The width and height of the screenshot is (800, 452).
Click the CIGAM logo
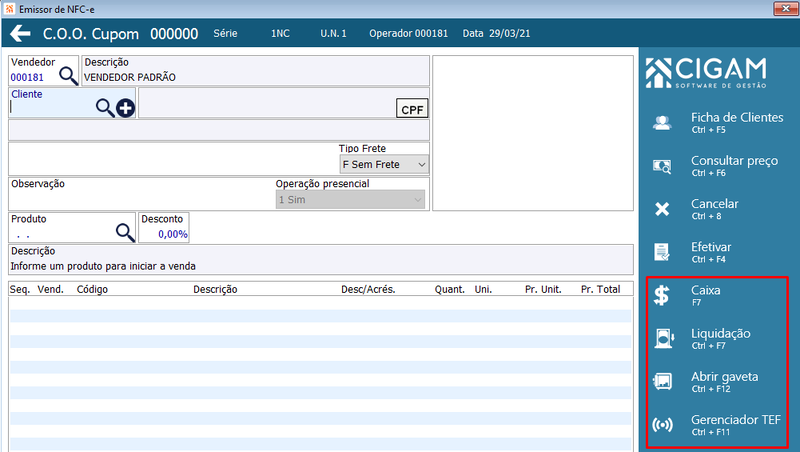point(706,73)
